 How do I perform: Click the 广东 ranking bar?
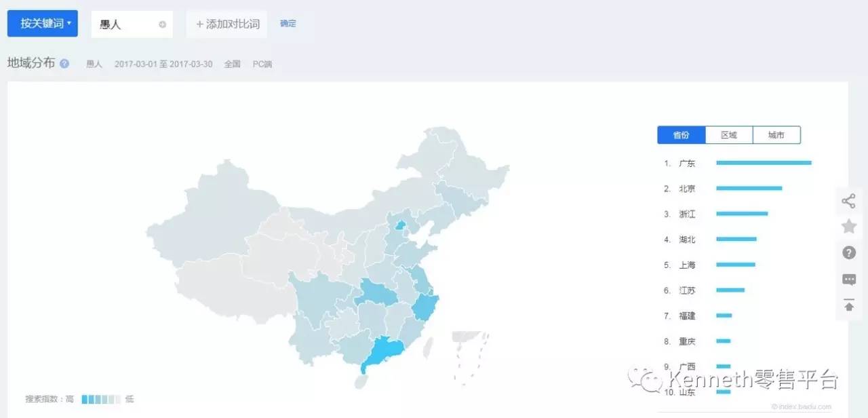coord(764,163)
